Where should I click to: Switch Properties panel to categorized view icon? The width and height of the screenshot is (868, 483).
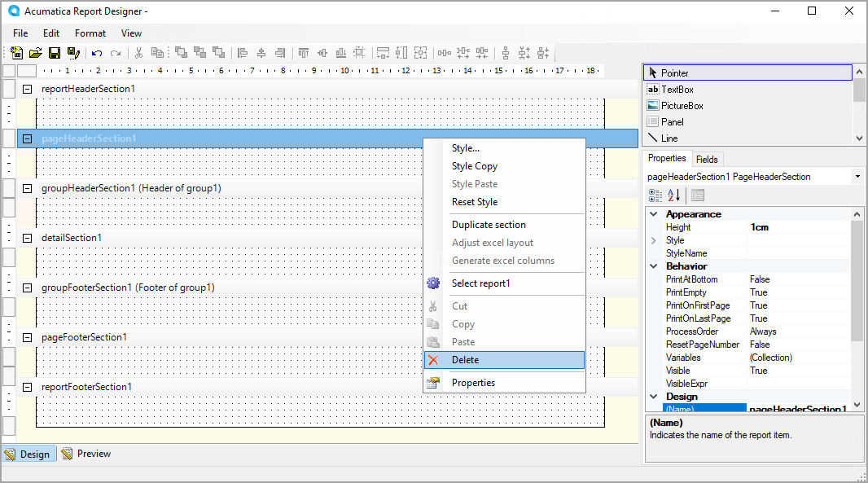coord(655,195)
